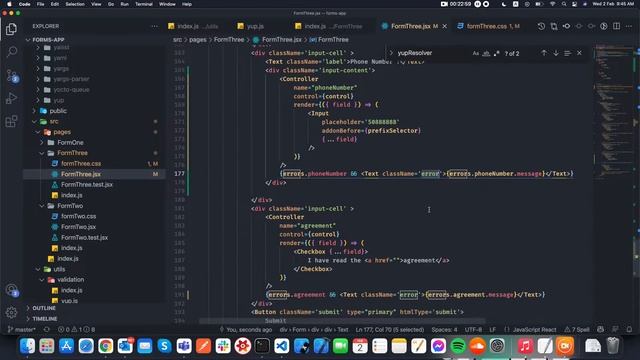Close the find widget
This screenshot has height=360, width=640.
(579, 53)
